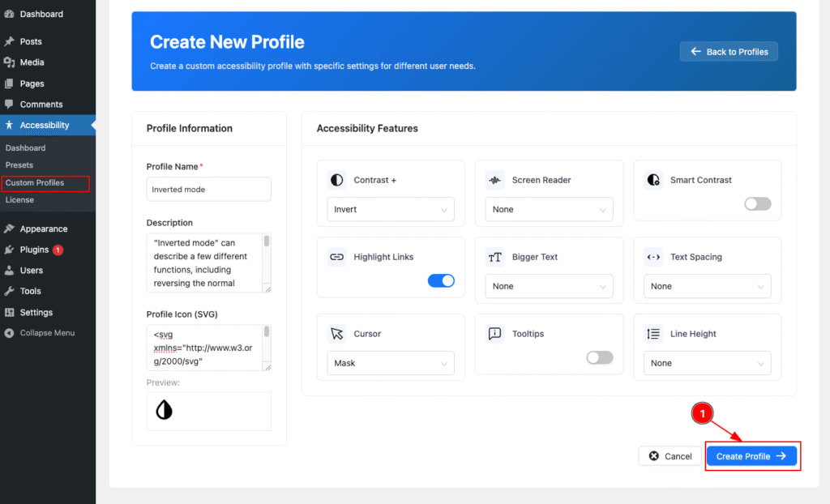The width and height of the screenshot is (830, 504).
Task: Click the Description textarea scrollbar
Action: (x=267, y=263)
